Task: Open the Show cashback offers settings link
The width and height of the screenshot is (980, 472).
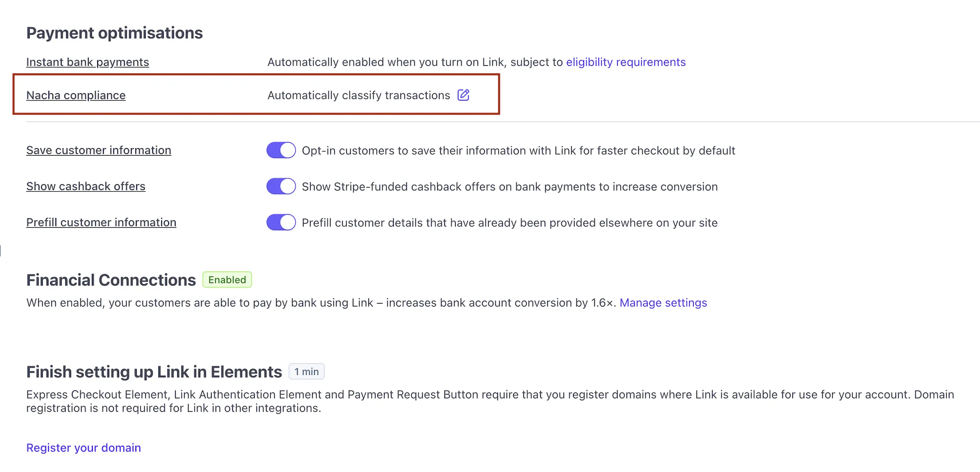Action: point(86,186)
